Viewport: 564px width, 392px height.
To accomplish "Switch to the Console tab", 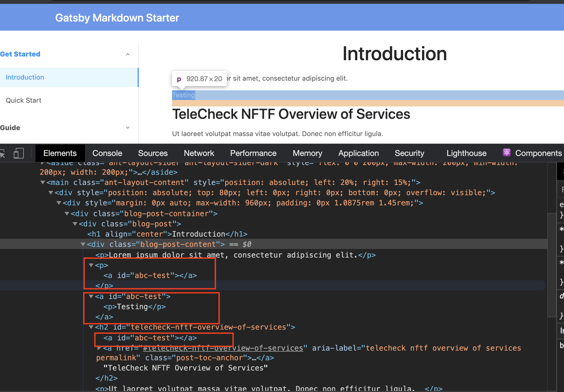I will point(107,153).
